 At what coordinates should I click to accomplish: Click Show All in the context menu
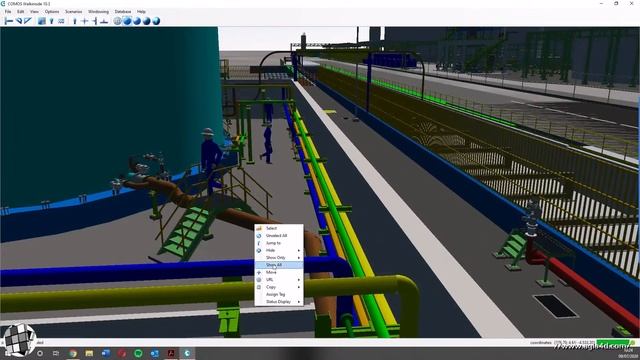tap(279, 265)
